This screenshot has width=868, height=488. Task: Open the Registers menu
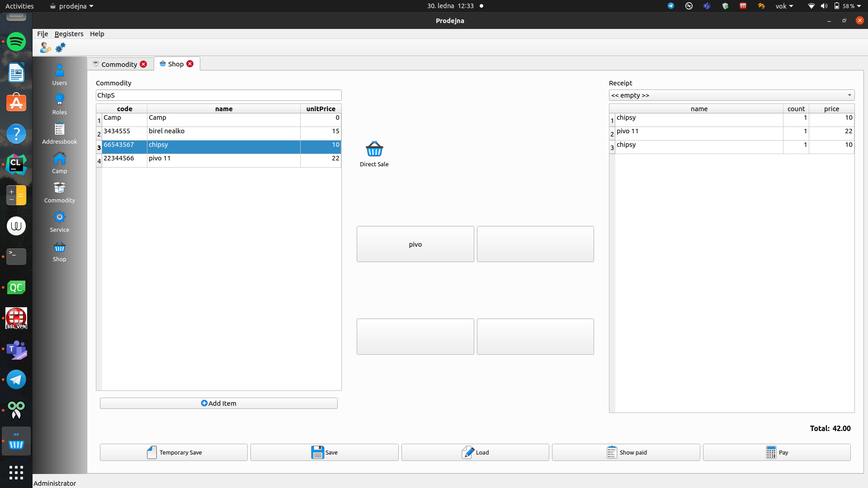pyautogui.click(x=69, y=34)
